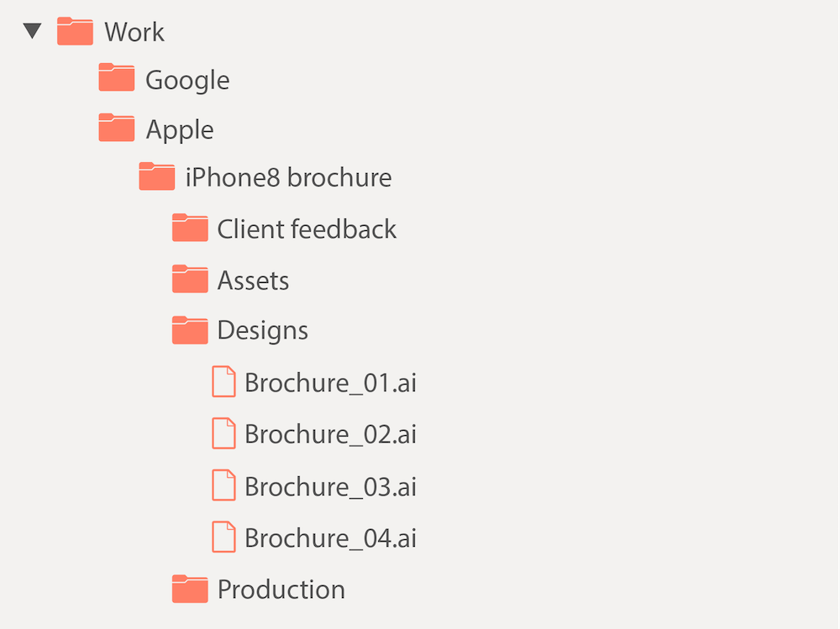The width and height of the screenshot is (840, 629).
Task: Select the Brochure_02.ai file name
Action: [x=330, y=434]
